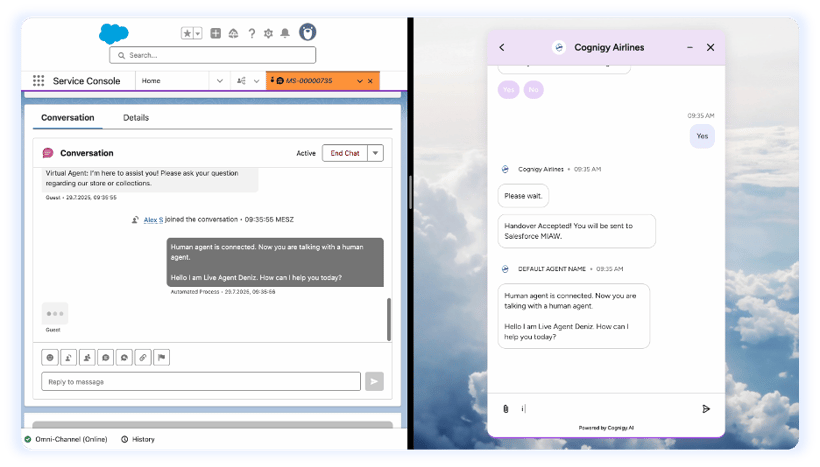Click the Cognigy Airlines header logo
Image resolution: width=820 pixels, height=467 pixels.
coord(559,48)
